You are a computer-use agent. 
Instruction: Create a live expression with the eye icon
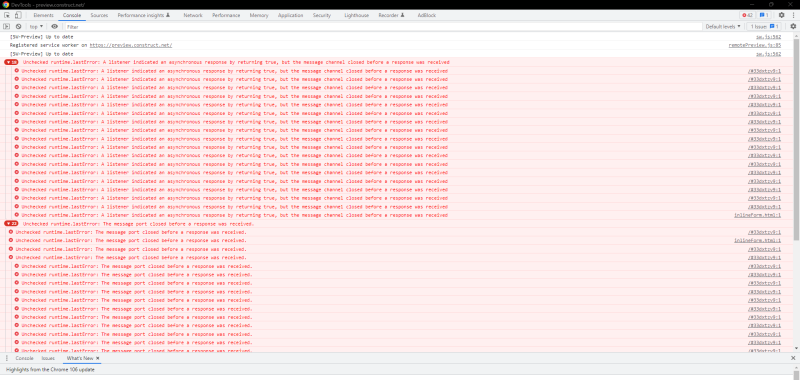55,27
